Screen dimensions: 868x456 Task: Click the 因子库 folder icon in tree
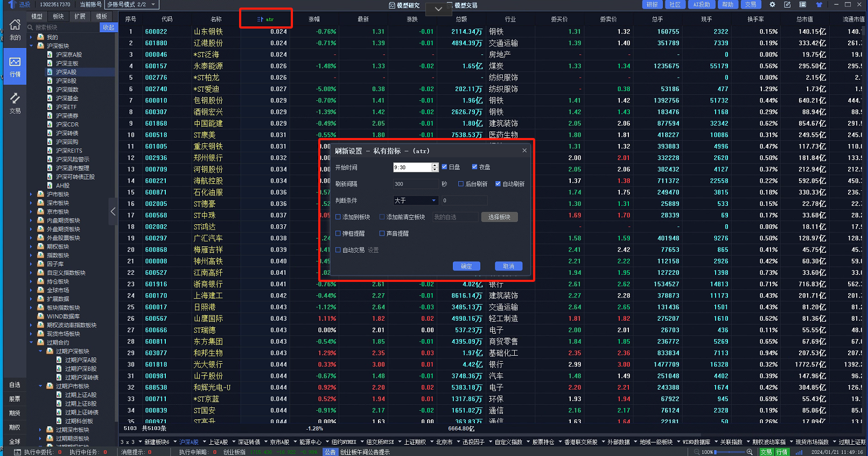[40, 264]
